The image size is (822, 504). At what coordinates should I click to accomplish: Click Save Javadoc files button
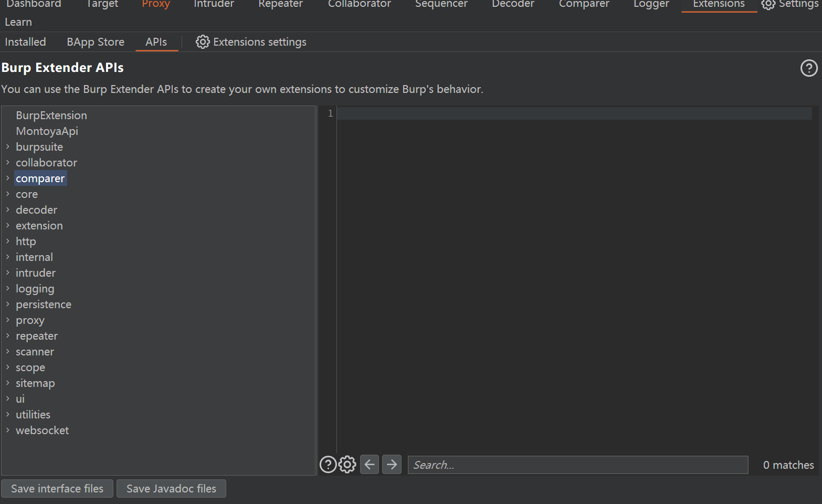pyautogui.click(x=171, y=489)
